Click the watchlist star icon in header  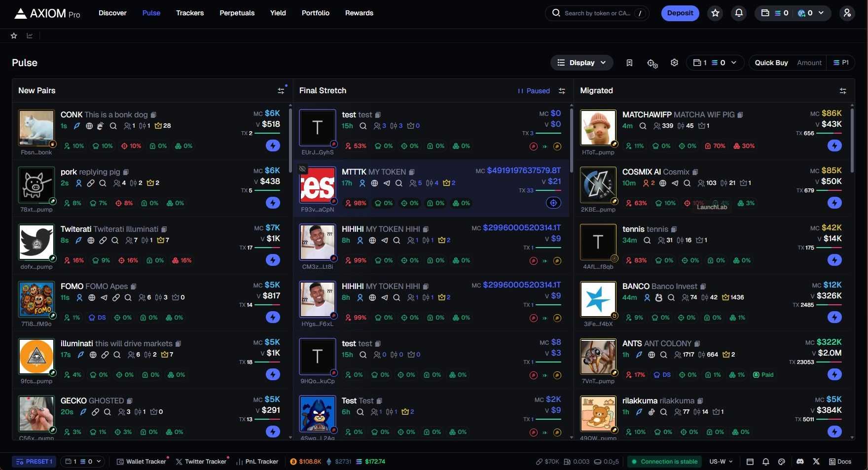715,13
